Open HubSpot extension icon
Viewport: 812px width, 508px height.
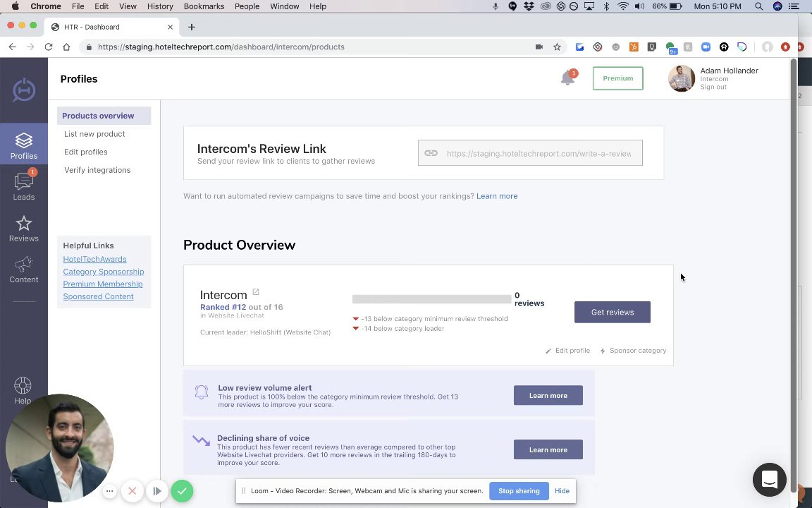click(634, 47)
